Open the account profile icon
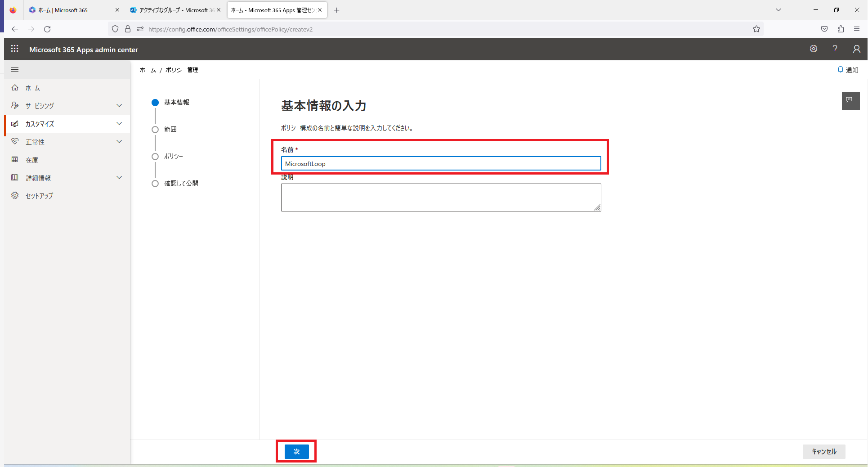 pyautogui.click(x=857, y=49)
